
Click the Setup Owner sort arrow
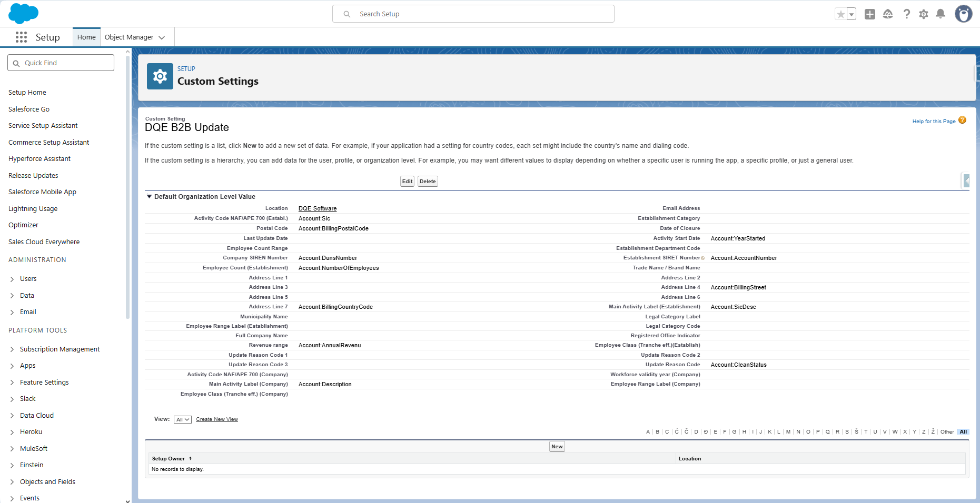click(x=191, y=458)
